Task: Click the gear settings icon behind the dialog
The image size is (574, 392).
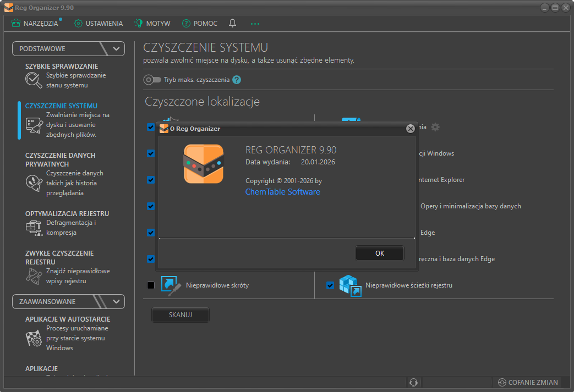Action: point(435,127)
